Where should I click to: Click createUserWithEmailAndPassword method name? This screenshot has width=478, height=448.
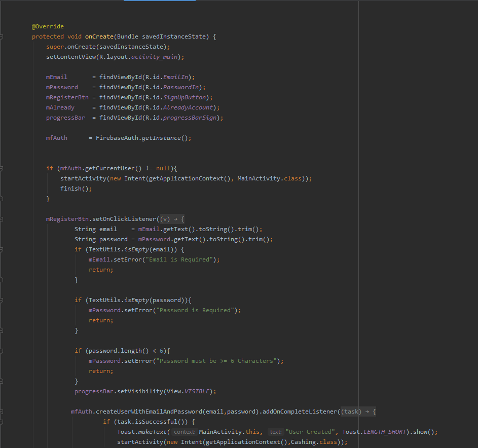point(149,412)
